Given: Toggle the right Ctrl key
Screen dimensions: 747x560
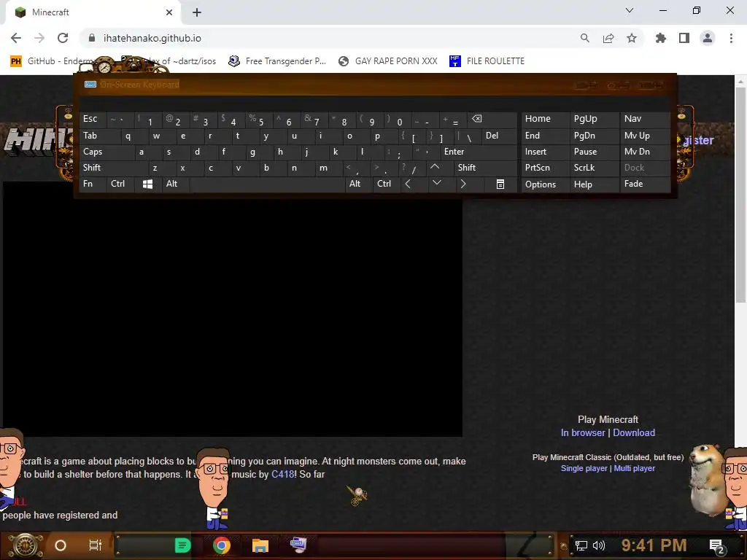Looking at the screenshot, I should pos(386,184).
